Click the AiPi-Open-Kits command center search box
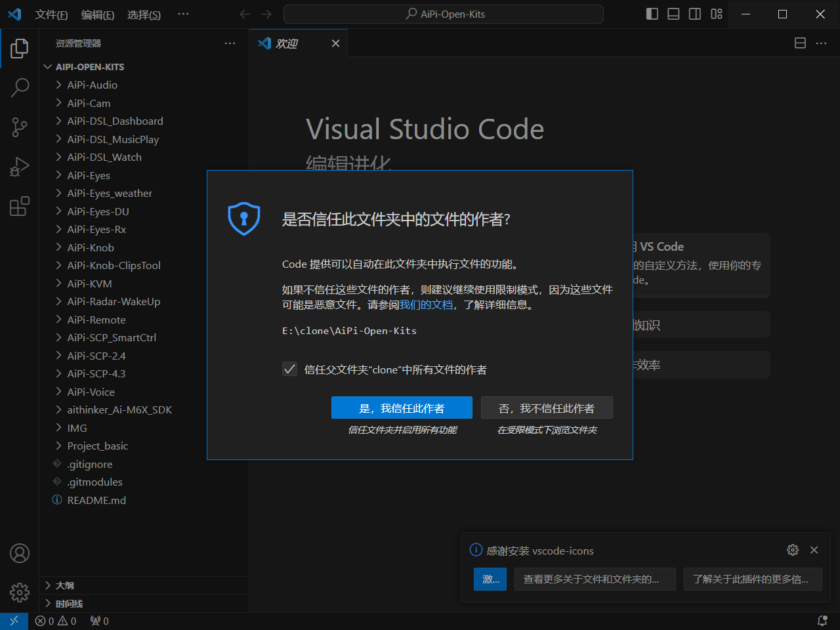 click(x=444, y=14)
